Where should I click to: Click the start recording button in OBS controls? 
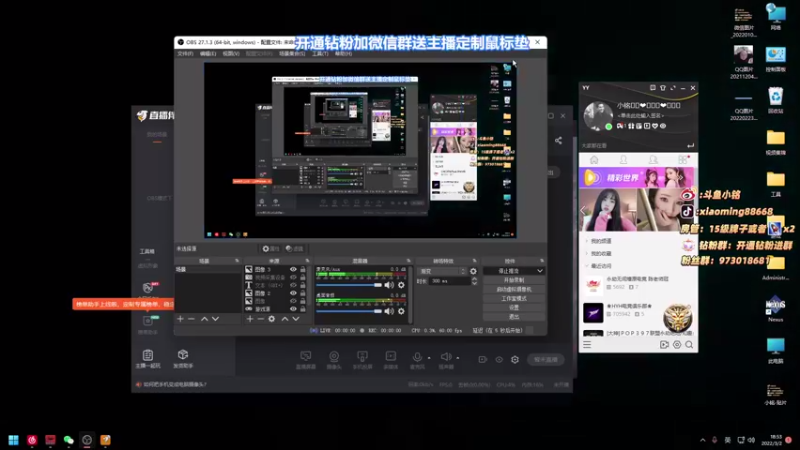[514, 280]
